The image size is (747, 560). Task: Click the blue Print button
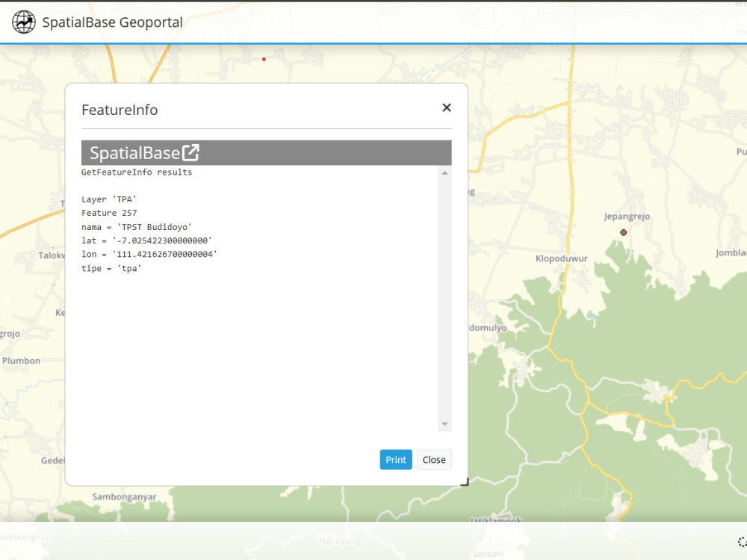coord(395,459)
